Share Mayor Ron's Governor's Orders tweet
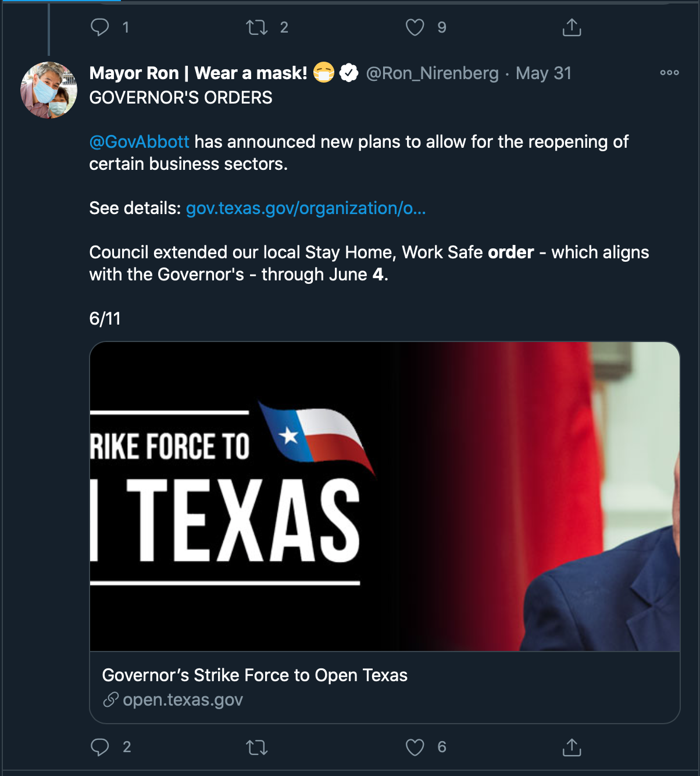Viewport: 700px width, 776px height. pyautogui.click(x=572, y=747)
